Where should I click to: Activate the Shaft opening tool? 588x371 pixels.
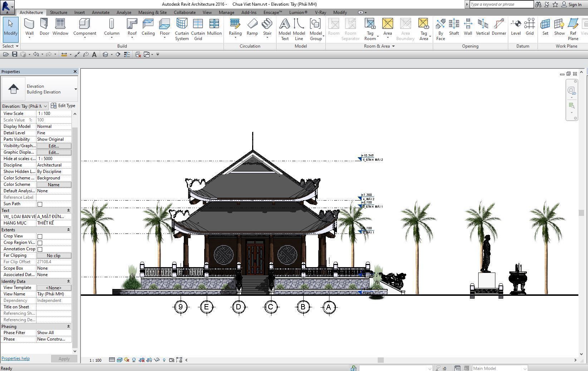(x=454, y=28)
